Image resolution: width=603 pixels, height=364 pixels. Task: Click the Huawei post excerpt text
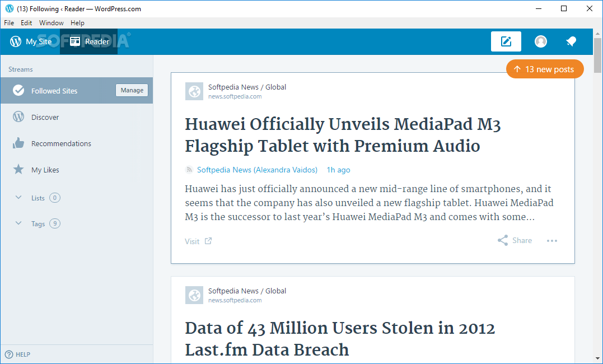pyautogui.click(x=369, y=203)
